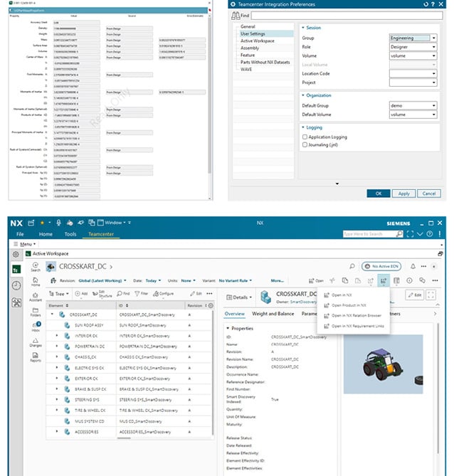Open the Changes sidebar icon
The height and width of the screenshot is (476, 454).
(x=36, y=341)
